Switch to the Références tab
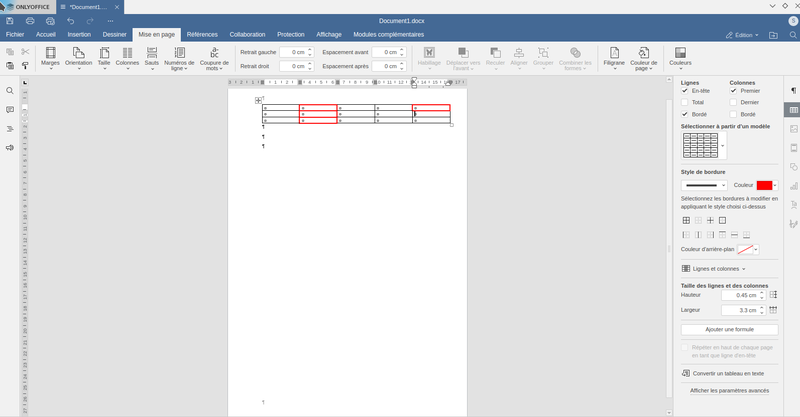800x417 pixels. [x=202, y=34]
